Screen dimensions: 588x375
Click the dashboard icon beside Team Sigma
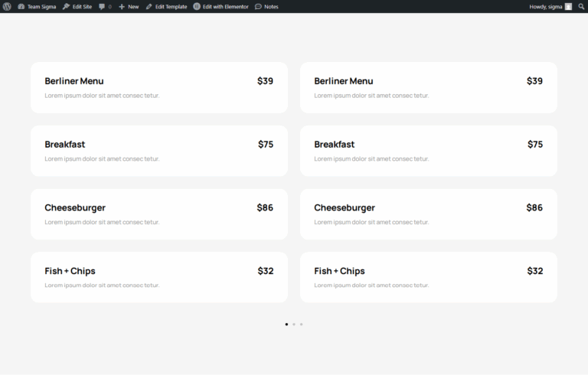pyautogui.click(x=21, y=6)
